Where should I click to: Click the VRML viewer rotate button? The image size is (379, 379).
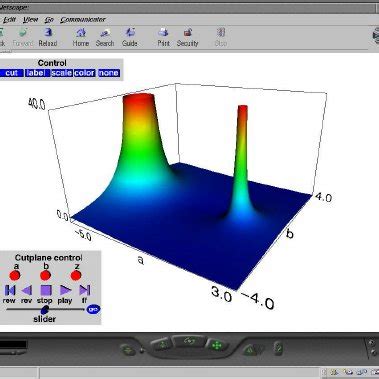click(x=190, y=342)
